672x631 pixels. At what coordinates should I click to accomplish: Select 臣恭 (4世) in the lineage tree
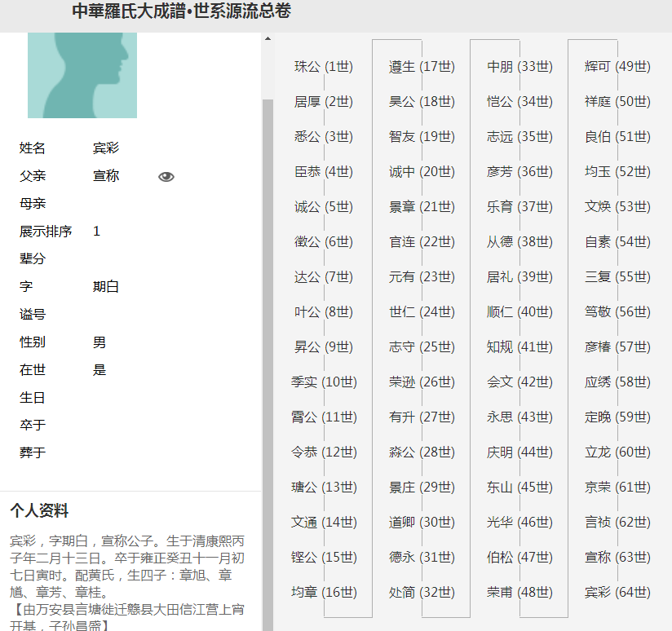324,172
